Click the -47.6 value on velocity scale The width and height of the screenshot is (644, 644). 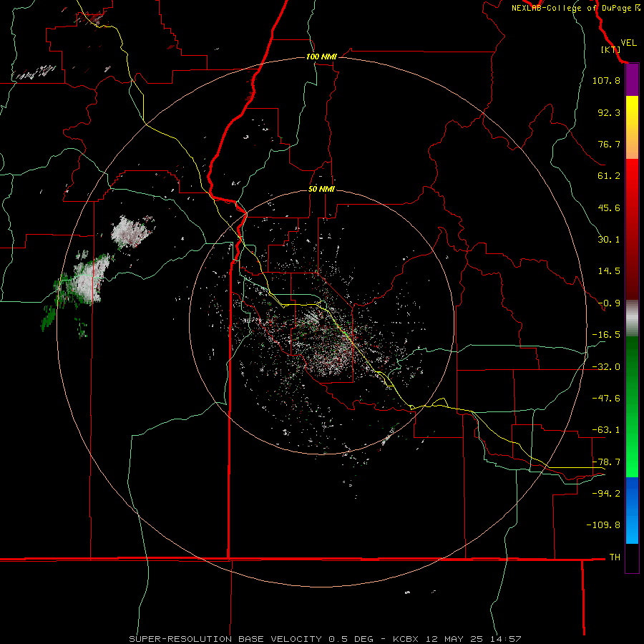click(606, 399)
